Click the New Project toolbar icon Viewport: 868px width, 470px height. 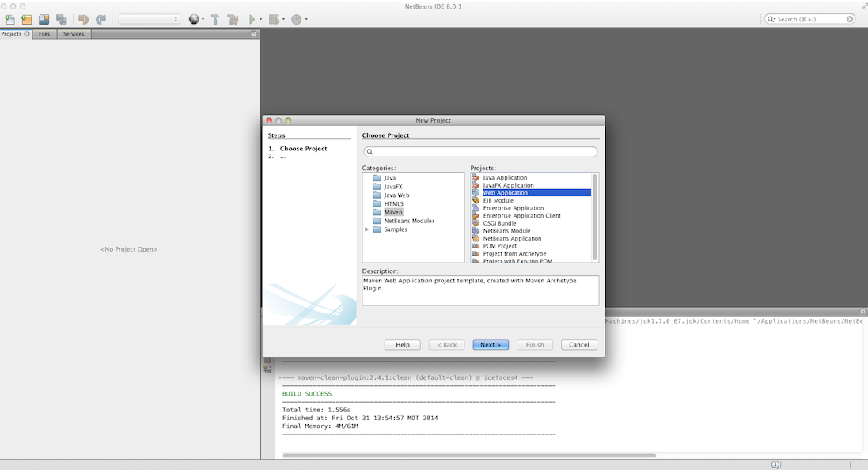tap(26, 19)
